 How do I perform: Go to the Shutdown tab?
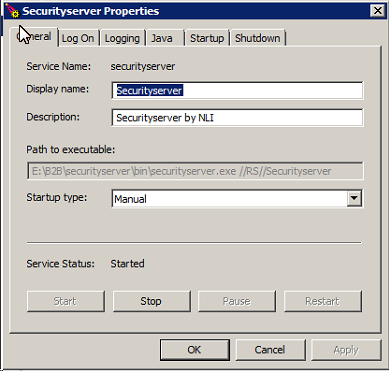coord(258,38)
